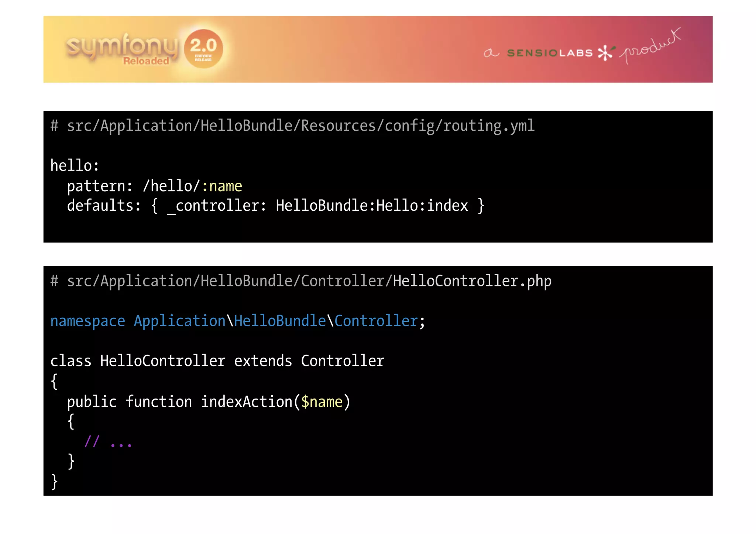Click the symfony Reloaded logo

(122, 49)
